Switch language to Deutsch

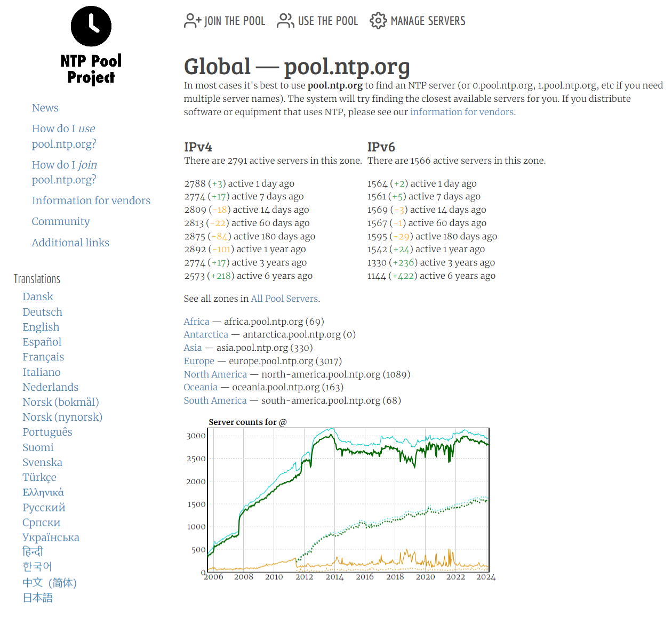(42, 312)
